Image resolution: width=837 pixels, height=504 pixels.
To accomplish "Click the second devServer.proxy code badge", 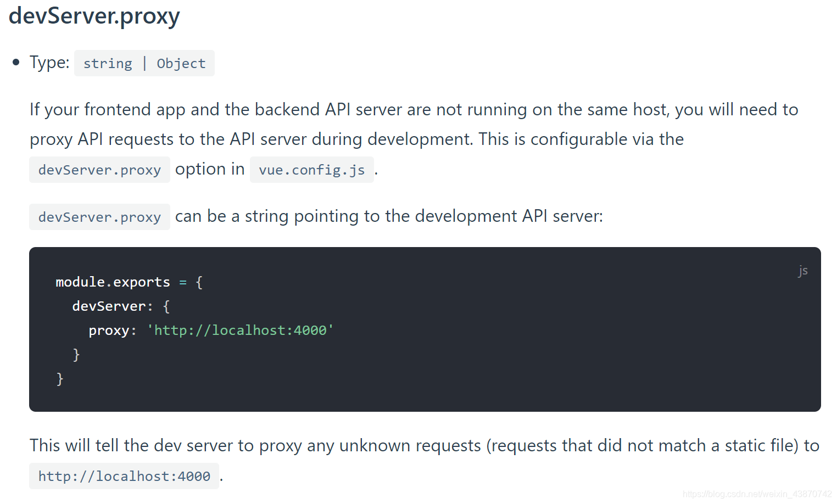I will click(99, 217).
